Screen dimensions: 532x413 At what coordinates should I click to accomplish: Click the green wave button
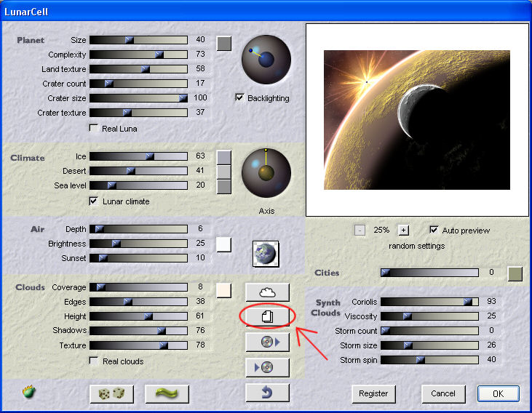(x=167, y=393)
